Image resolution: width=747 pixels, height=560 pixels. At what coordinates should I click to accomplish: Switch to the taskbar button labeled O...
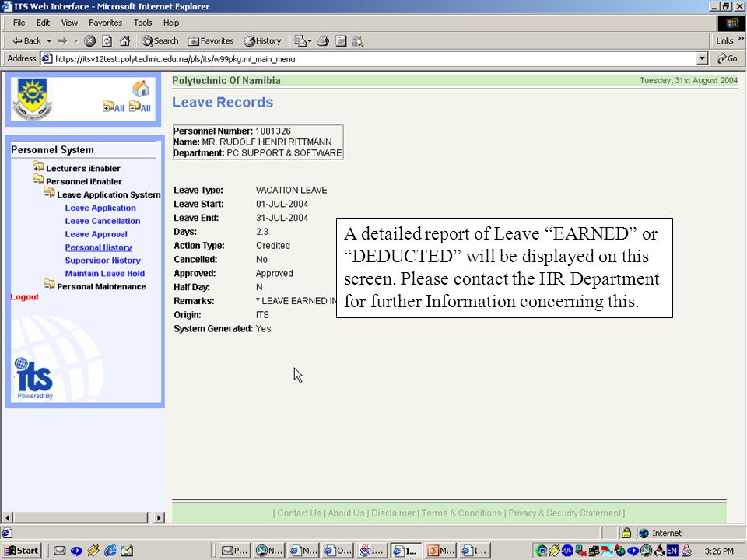337,551
